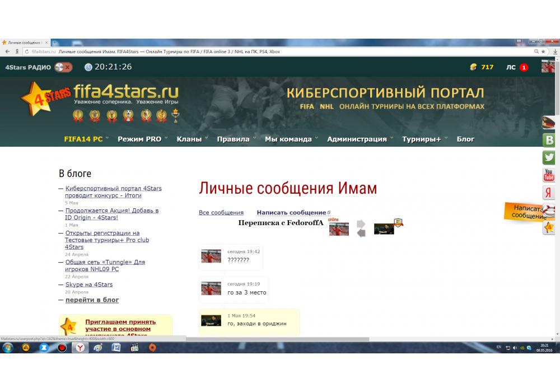Open private messages via red notification badge

pyautogui.click(x=524, y=67)
